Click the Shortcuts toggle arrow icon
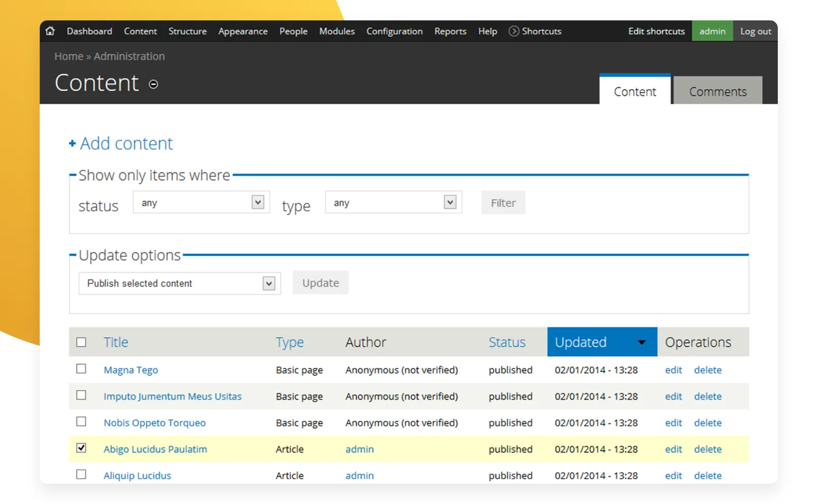The width and height of the screenshot is (817, 504). tap(514, 31)
